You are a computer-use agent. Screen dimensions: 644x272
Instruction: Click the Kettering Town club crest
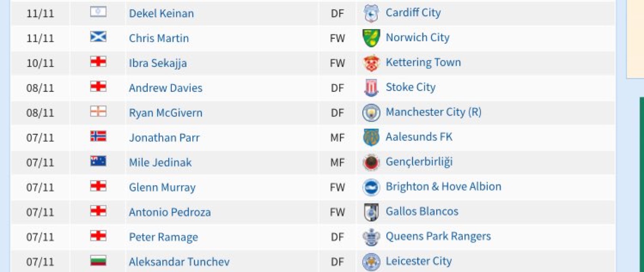point(371,63)
